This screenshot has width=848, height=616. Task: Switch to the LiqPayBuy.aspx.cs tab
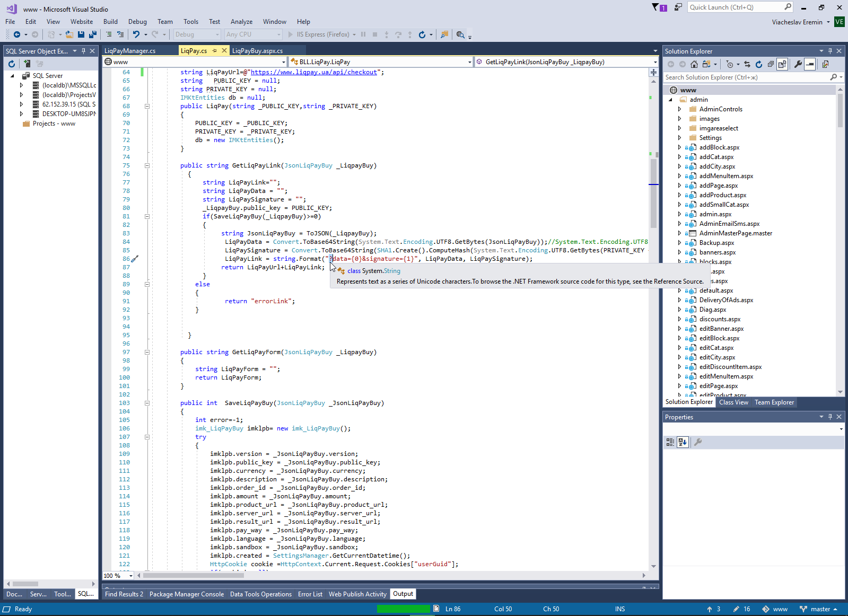coord(257,51)
